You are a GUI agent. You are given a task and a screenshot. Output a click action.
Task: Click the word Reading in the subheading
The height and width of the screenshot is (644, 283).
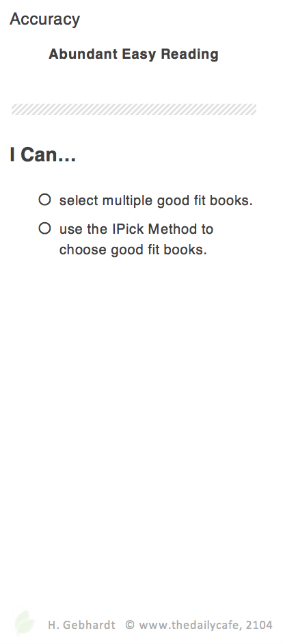point(189,55)
